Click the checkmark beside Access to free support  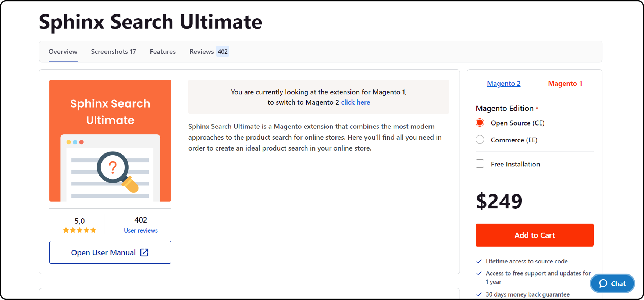tap(479, 273)
